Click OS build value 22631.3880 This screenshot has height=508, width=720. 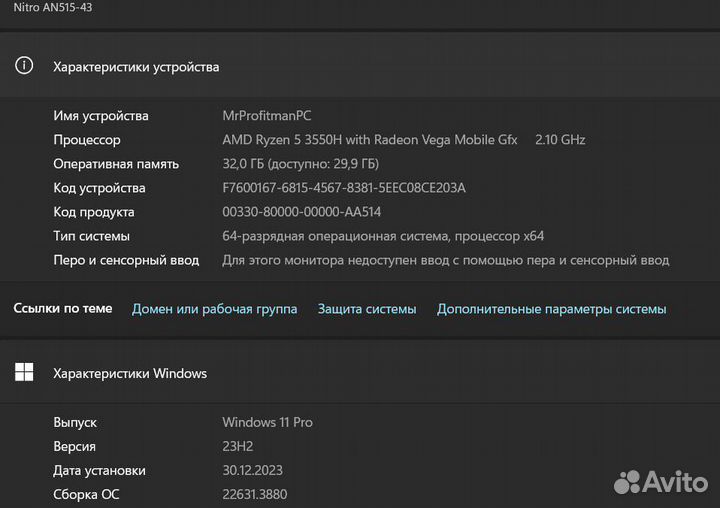[x=255, y=494]
